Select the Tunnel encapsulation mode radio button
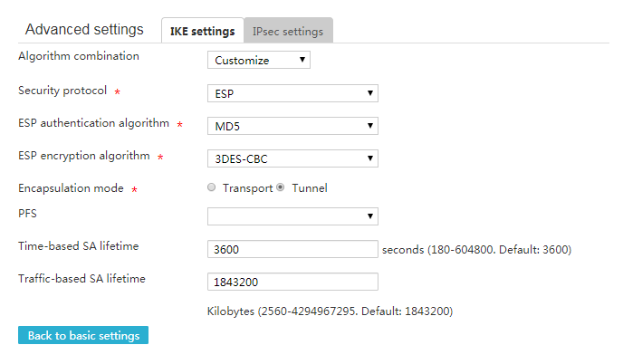Image resolution: width=642 pixels, height=364 pixels. pos(281,187)
